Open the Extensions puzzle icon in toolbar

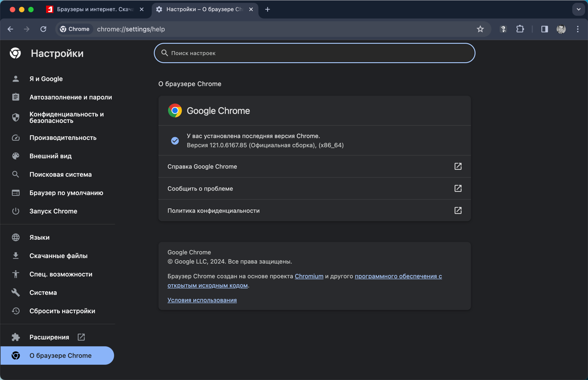point(520,29)
